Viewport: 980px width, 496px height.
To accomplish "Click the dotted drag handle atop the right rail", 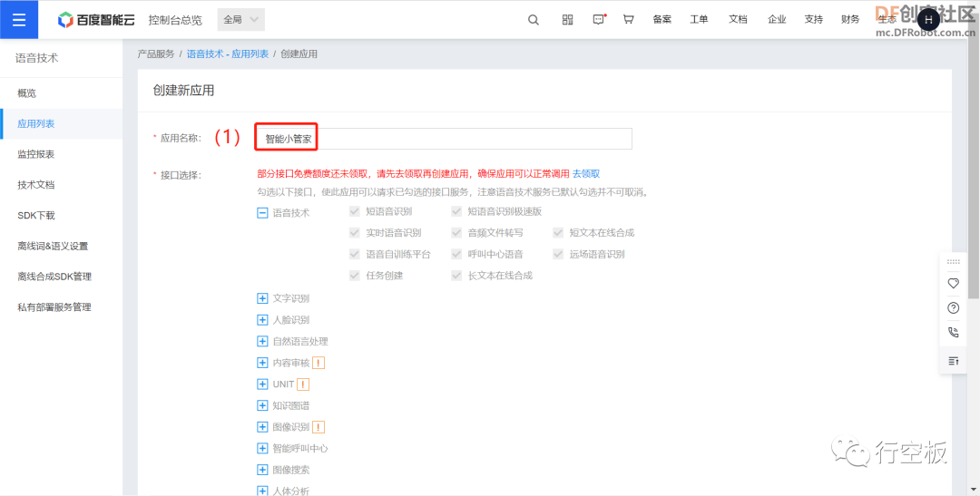I will (953, 262).
